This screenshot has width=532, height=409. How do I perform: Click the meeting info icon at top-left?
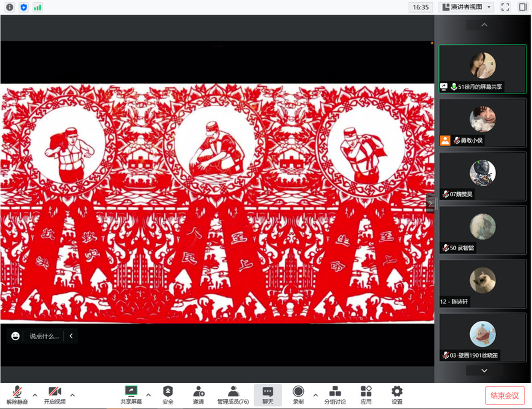point(9,7)
